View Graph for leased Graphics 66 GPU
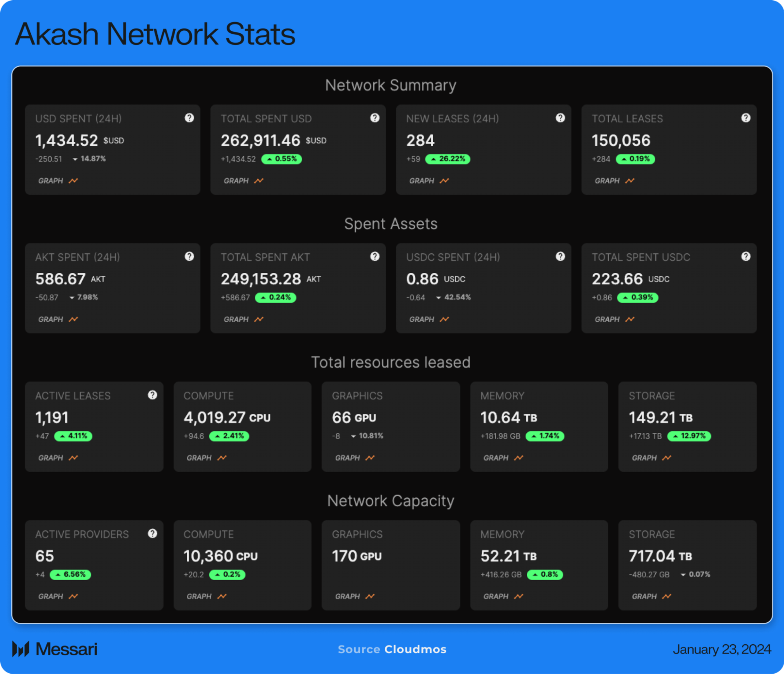Screen dimensions: 784x674 coord(355,458)
